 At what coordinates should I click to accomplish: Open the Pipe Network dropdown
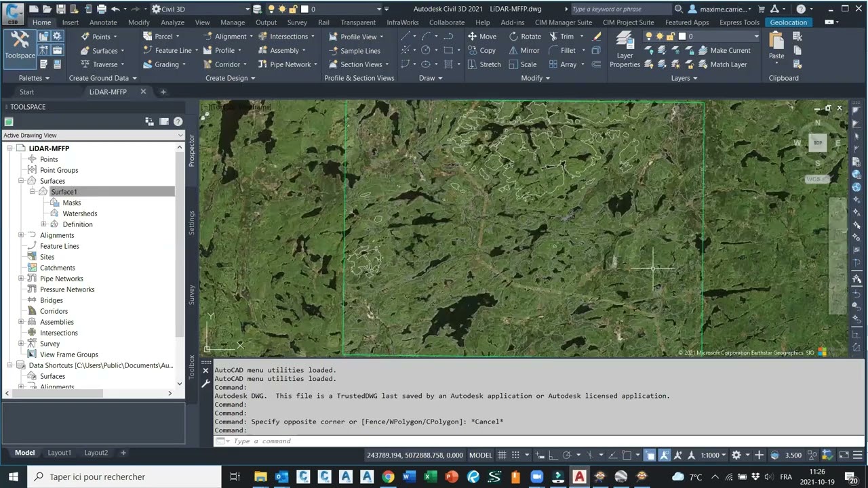point(289,64)
